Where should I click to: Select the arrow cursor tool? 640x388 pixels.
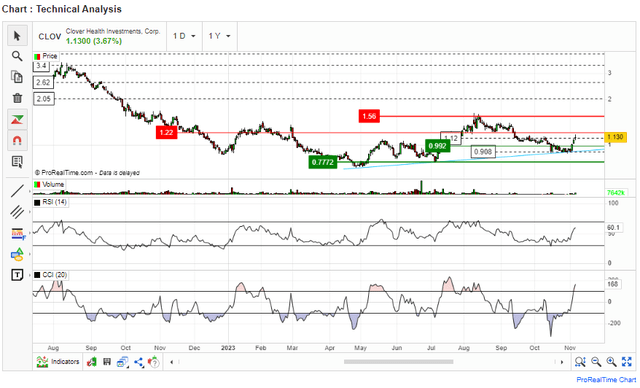(17, 35)
